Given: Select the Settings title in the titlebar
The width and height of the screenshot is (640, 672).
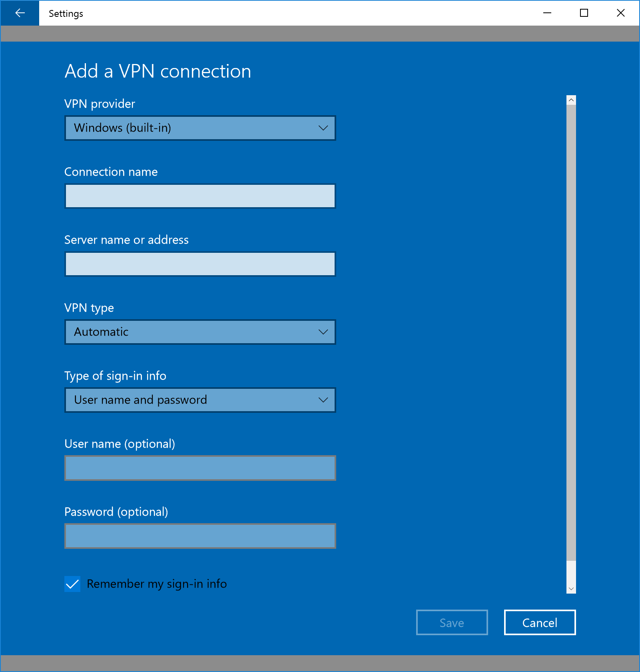Looking at the screenshot, I should [65, 13].
